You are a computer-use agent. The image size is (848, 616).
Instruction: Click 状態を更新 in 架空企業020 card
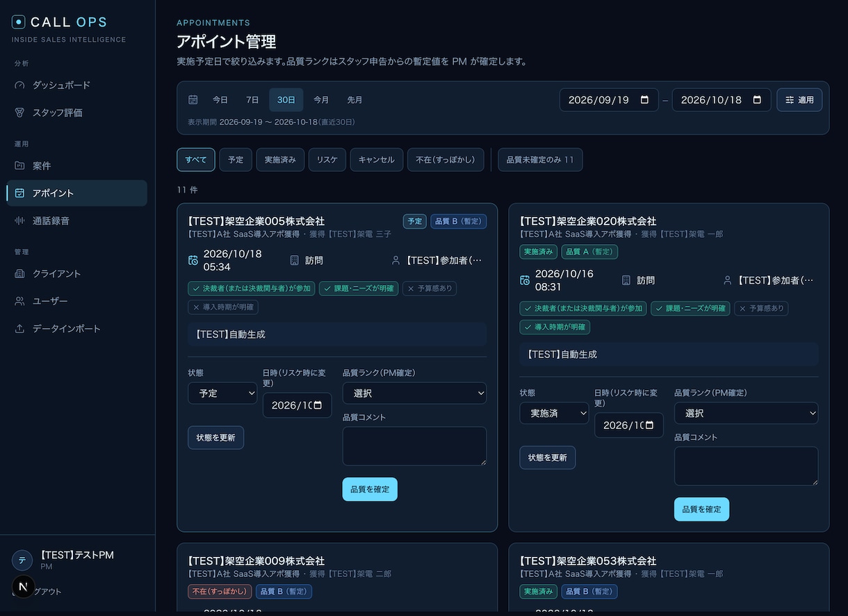548,457
